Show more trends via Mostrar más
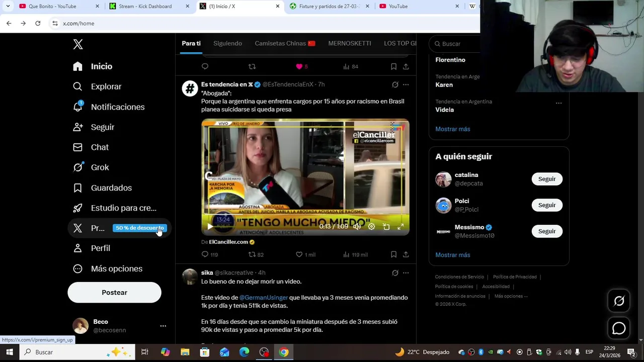644x362 pixels. 453,129
